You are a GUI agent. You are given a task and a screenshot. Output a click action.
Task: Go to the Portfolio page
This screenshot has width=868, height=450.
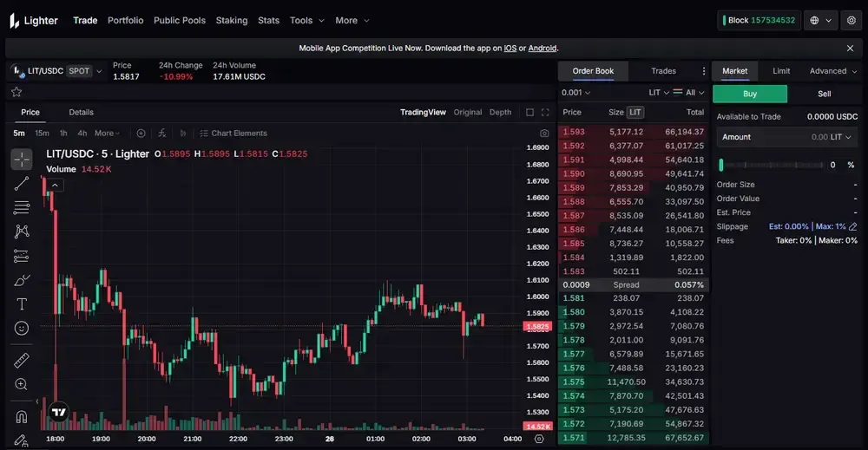[126, 21]
